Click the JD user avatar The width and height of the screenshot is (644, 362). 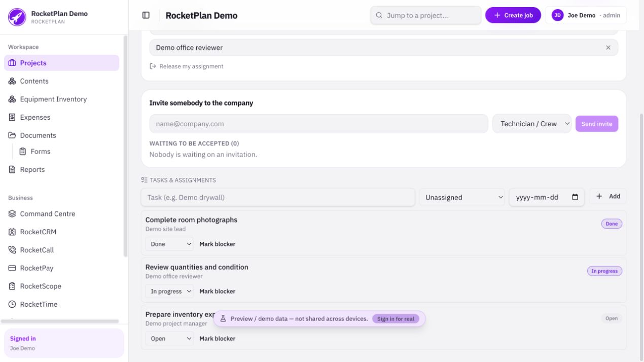557,15
